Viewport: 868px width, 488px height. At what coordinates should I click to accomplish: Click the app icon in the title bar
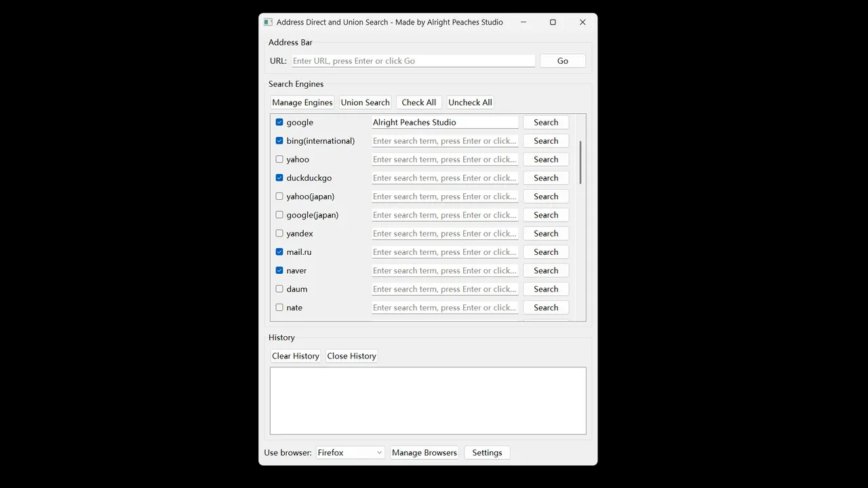tap(268, 22)
